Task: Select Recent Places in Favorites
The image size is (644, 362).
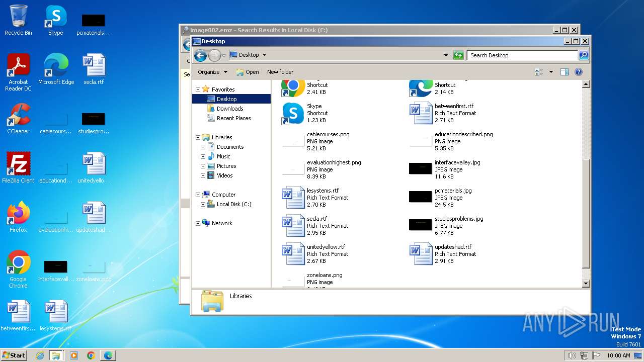Action: pos(229,118)
